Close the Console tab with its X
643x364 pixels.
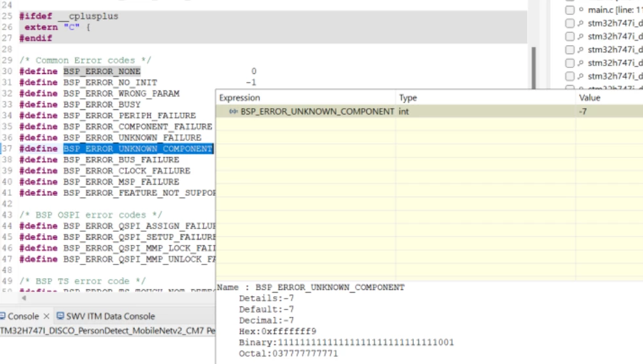click(46, 316)
